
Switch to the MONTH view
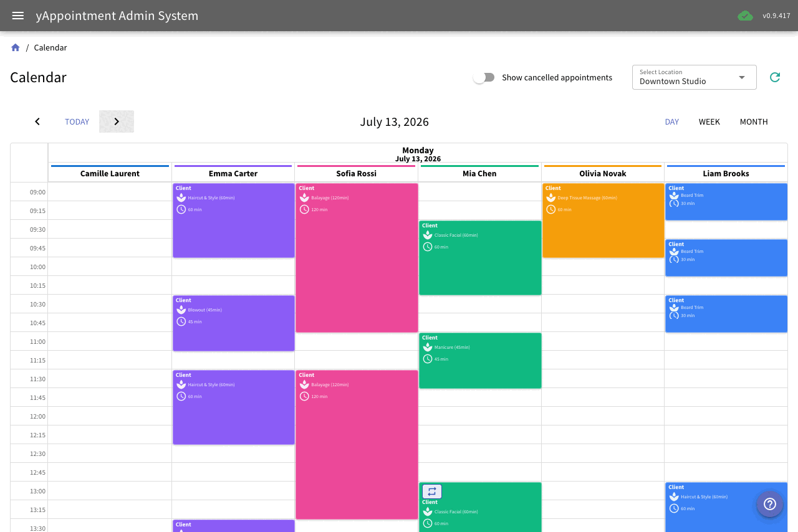click(x=754, y=121)
